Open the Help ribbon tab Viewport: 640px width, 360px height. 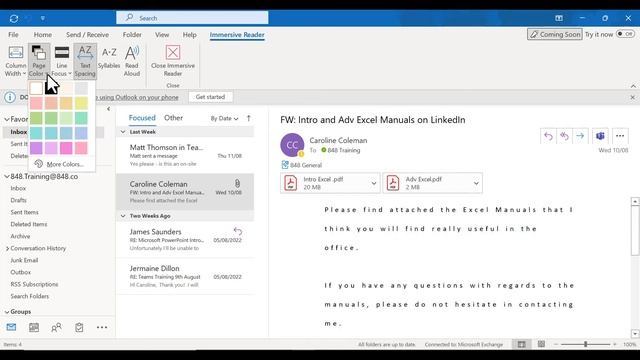[x=189, y=35]
